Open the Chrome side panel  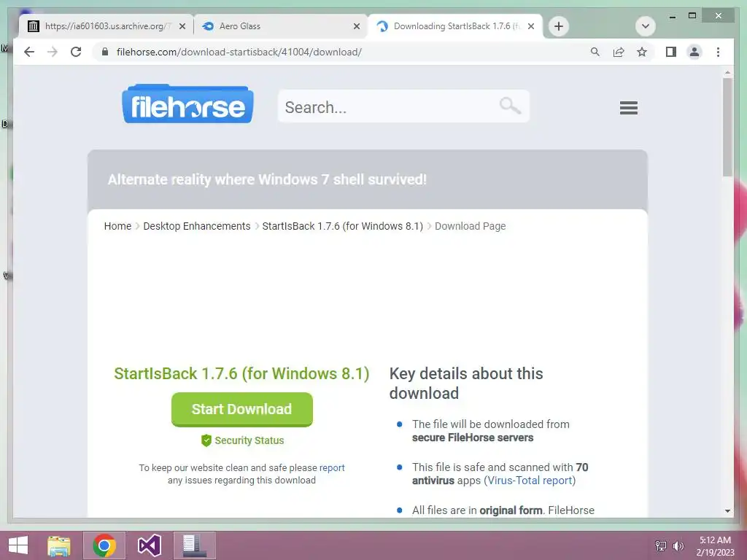tap(671, 52)
